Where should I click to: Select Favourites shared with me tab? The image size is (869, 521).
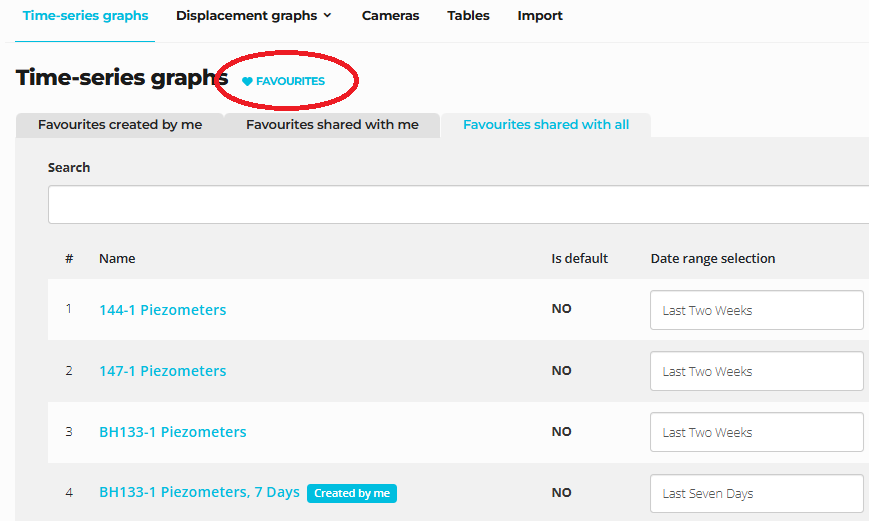tap(332, 125)
